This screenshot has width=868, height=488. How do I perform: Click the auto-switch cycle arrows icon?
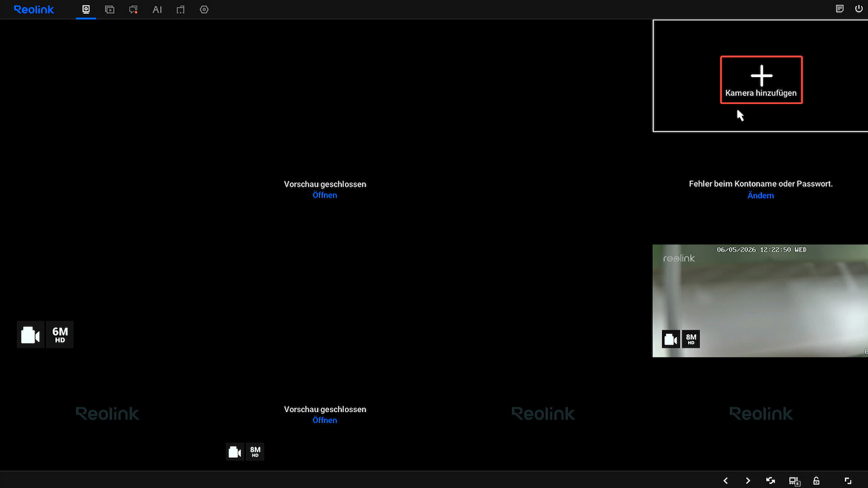click(x=771, y=481)
